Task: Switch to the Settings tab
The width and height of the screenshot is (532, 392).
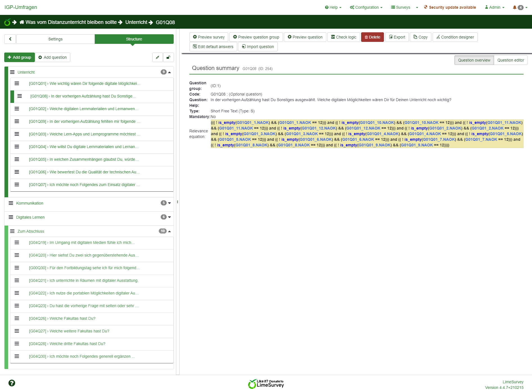Action: pos(55,39)
